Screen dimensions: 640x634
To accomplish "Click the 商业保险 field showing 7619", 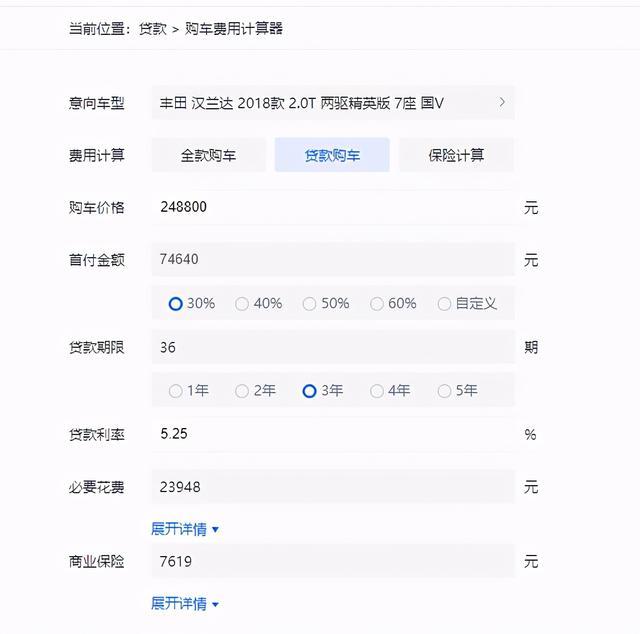I will [333, 561].
